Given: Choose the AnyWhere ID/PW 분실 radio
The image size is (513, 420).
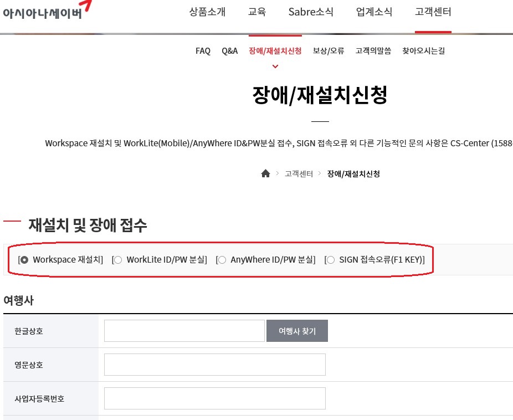Looking at the screenshot, I should pyautogui.click(x=222, y=260).
